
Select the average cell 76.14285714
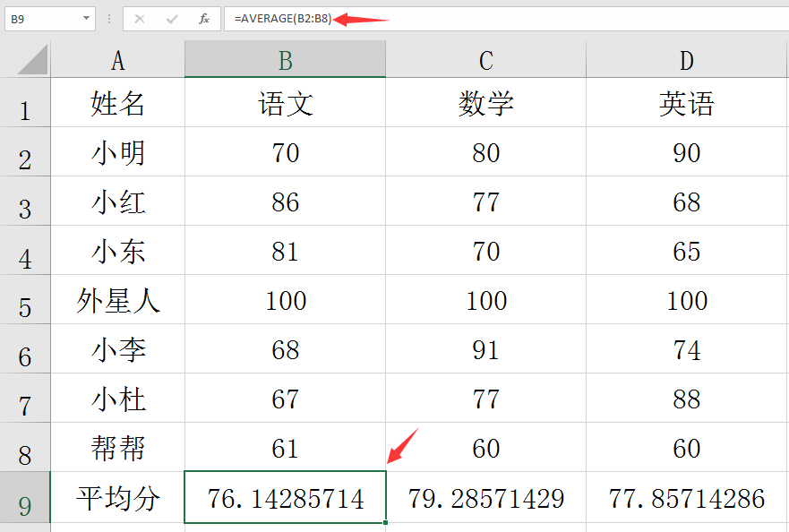pos(286,497)
